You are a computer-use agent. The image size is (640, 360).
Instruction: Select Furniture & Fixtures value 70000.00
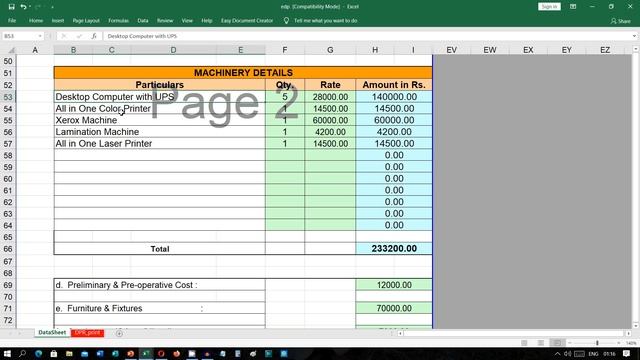tap(394, 308)
